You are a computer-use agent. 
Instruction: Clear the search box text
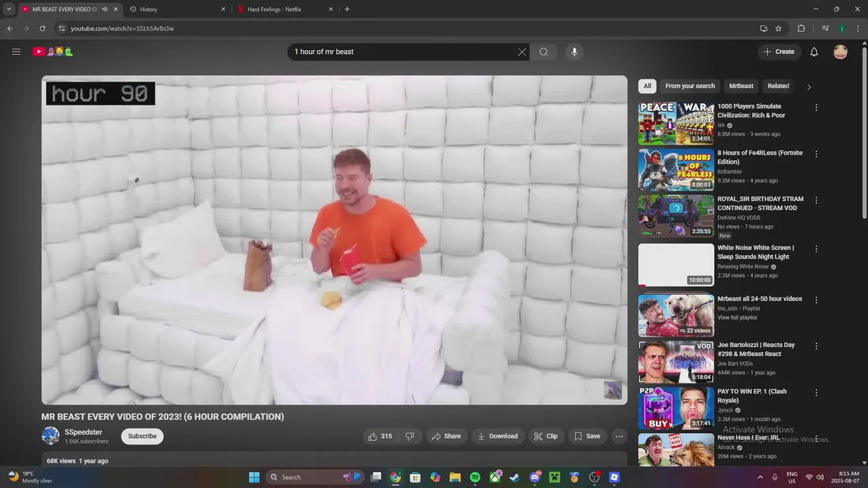522,52
